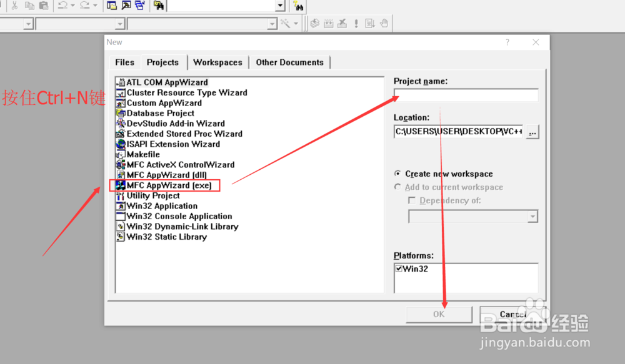Click the icon beside ATL COM AppWizard
The image size is (625, 364).
click(x=121, y=82)
